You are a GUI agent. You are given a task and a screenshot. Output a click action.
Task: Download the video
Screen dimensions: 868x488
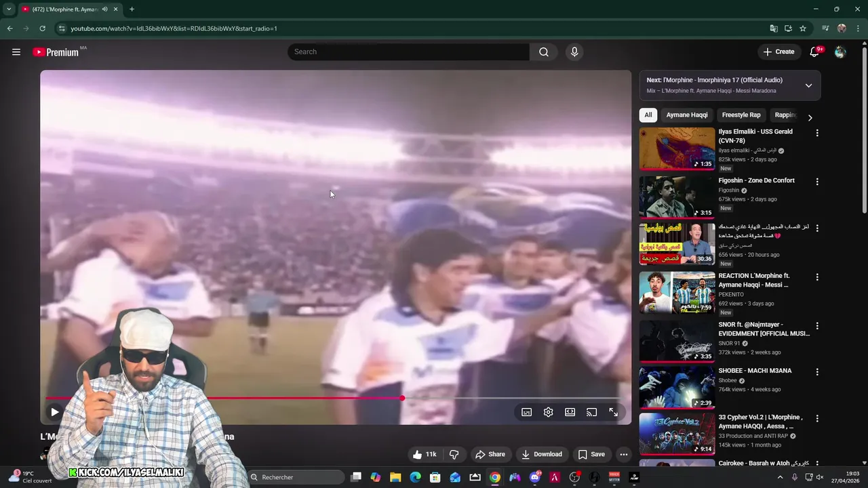tap(541, 454)
